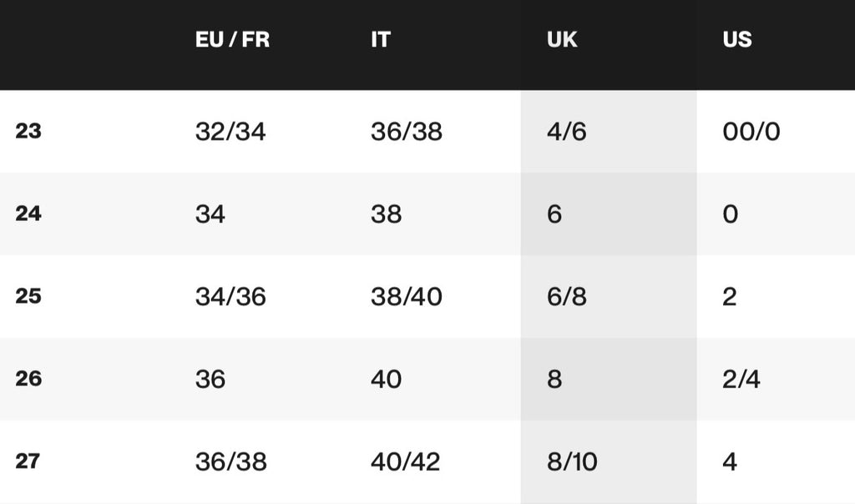Click the 00/0 US size cell
This screenshot has width=855, height=504.
coord(751,131)
